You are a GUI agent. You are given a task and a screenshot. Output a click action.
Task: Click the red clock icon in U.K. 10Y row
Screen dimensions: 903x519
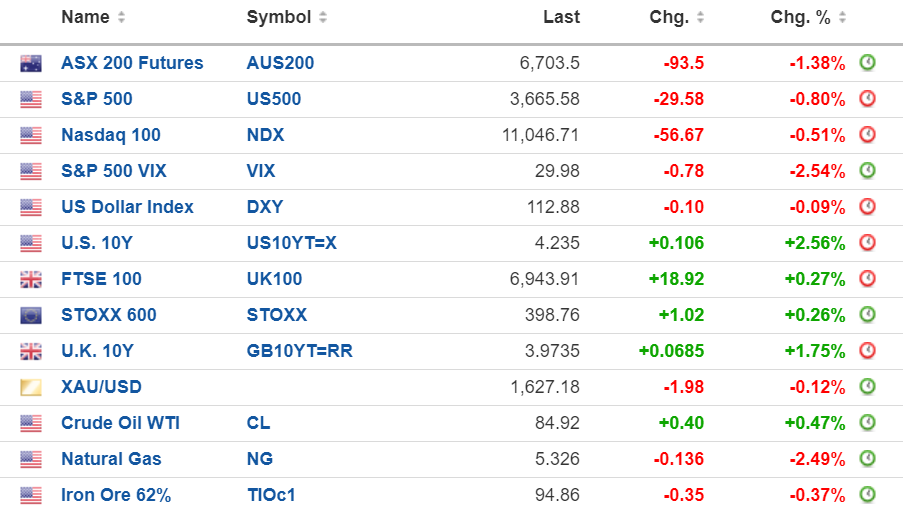(868, 351)
